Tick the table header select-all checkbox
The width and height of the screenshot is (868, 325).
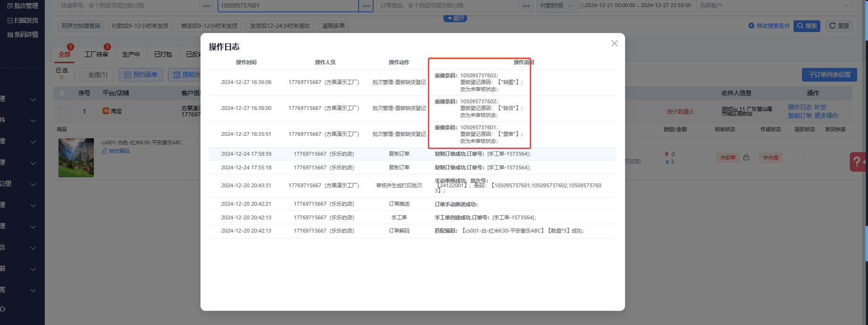62,93
